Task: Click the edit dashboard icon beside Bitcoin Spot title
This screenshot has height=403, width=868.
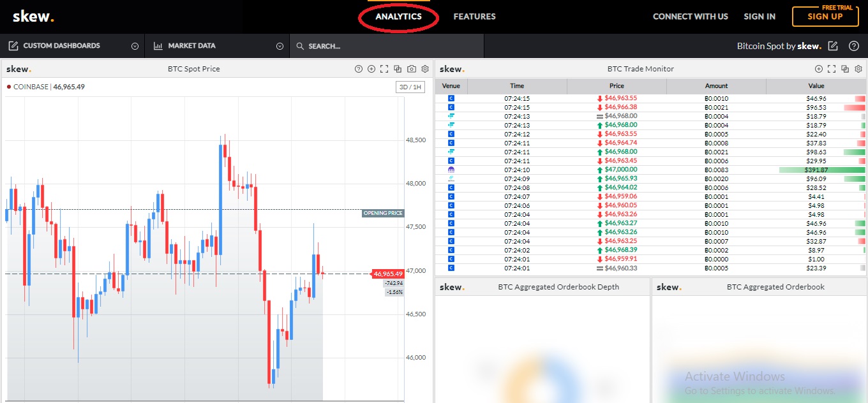Action: 833,46
